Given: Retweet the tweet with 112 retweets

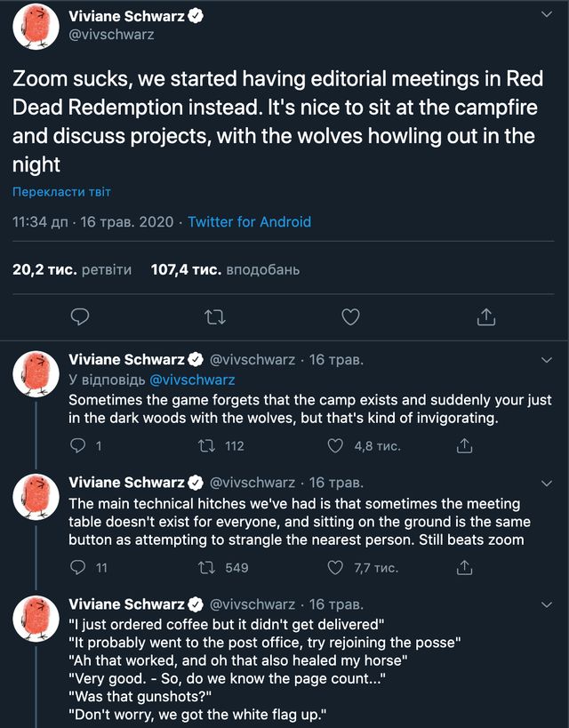Looking at the screenshot, I should (208, 446).
